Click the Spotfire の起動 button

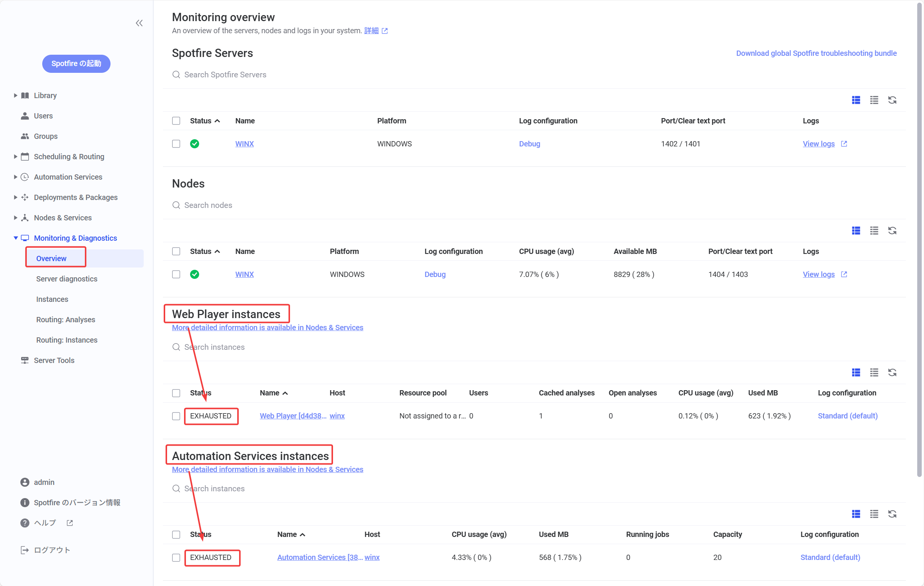(x=76, y=63)
